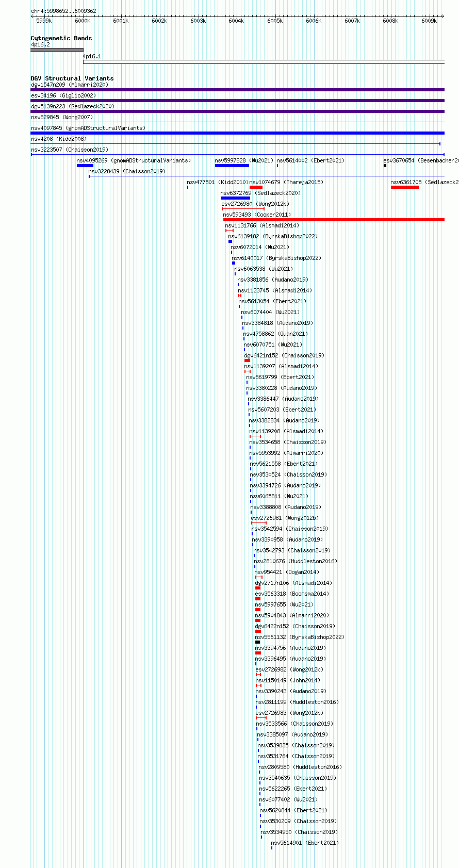Open nsv5614901 (Ebert2021) label
The image size is (459, 868).
coord(305,843)
